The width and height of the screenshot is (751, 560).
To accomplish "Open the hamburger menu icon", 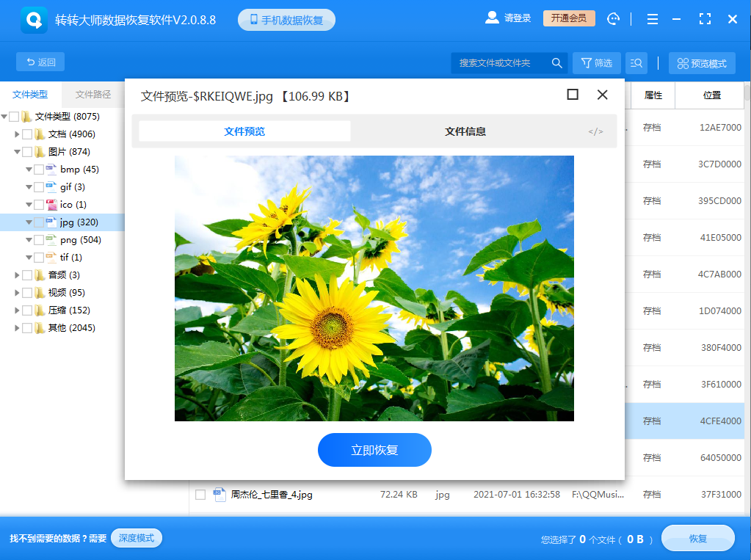I will pyautogui.click(x=652, y=19).
